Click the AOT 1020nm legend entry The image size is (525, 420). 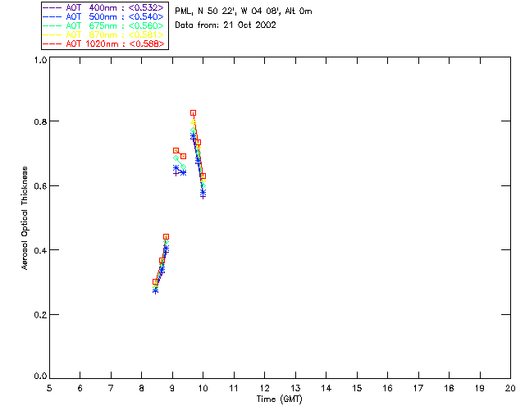[x=103, y=43]
